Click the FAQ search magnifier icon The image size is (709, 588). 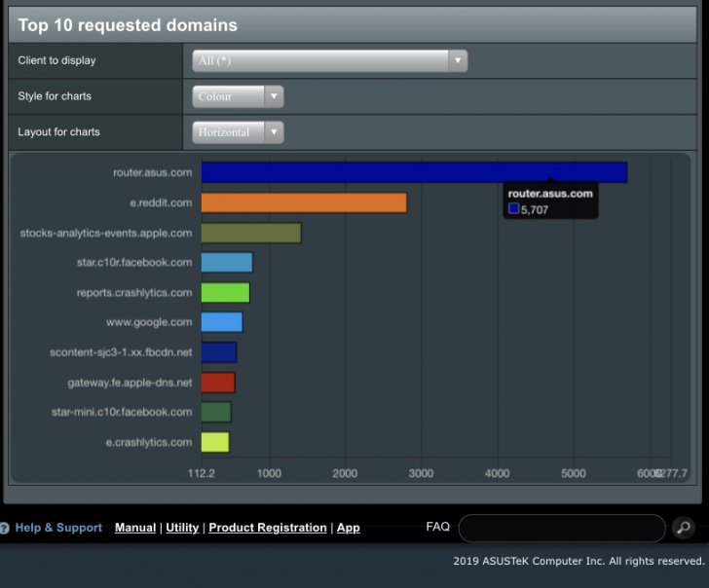coord(684,528)
